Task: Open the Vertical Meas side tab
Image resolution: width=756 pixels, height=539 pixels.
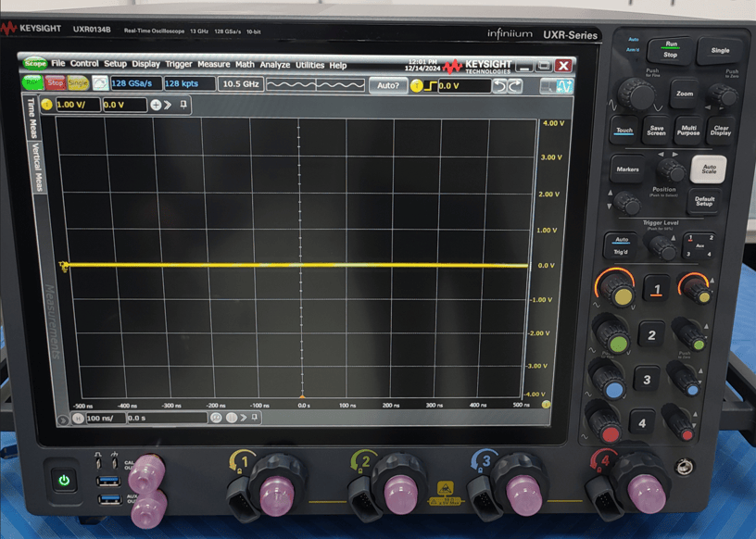Action: coord(39,168)
